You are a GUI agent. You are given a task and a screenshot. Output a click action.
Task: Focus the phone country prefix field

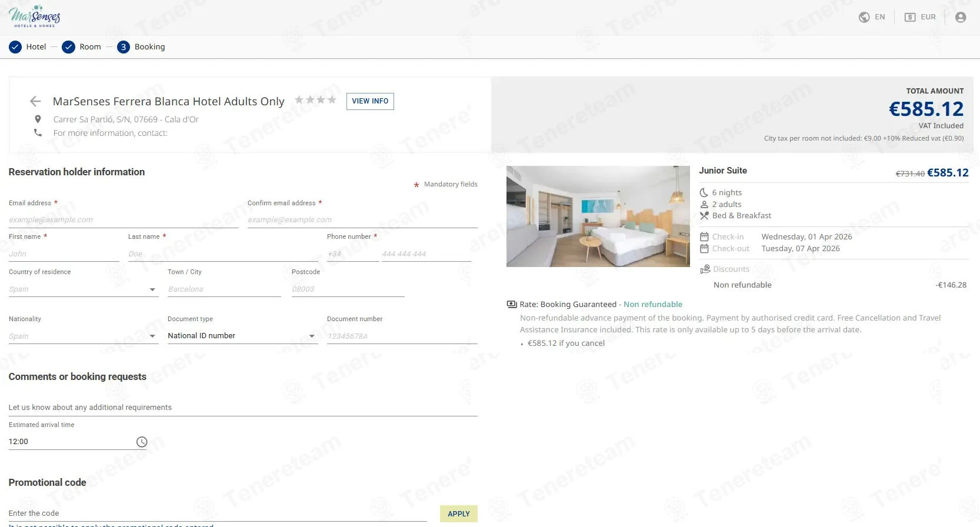[x=353, y=254]
